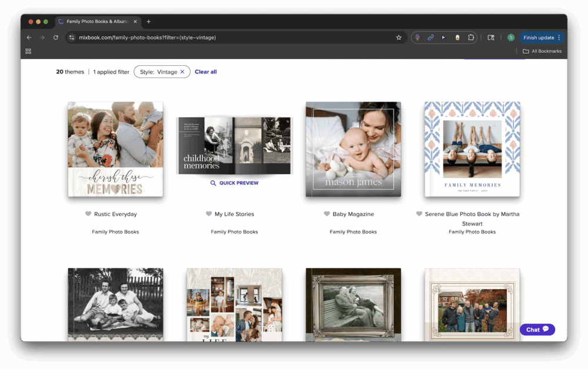Open the extensions puzzle icon

pyautogui.click(x=471, y=38)
